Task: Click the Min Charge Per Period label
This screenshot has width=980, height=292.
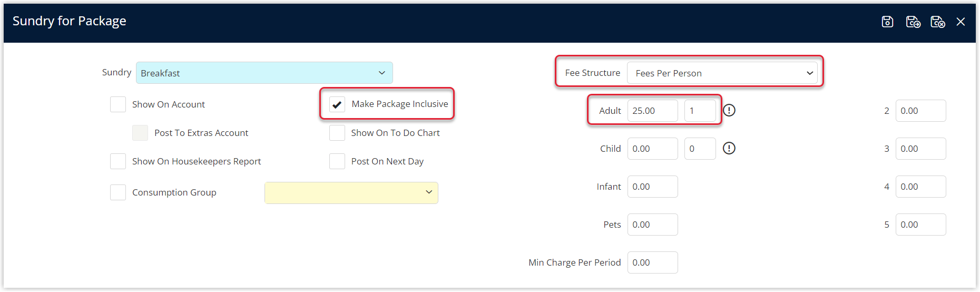Action: coord(575,262)
